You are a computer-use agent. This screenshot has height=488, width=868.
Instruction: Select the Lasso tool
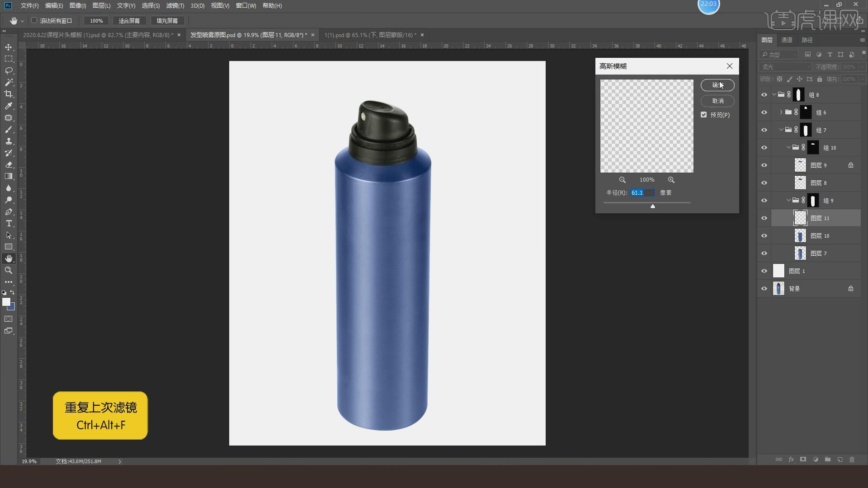click(x=9, y=70)
